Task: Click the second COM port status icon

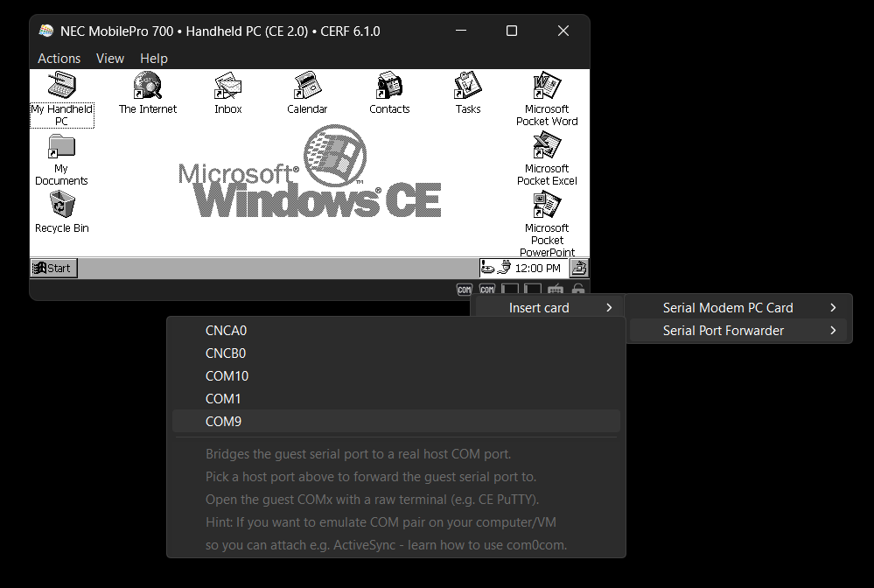Action: (487, 290)
